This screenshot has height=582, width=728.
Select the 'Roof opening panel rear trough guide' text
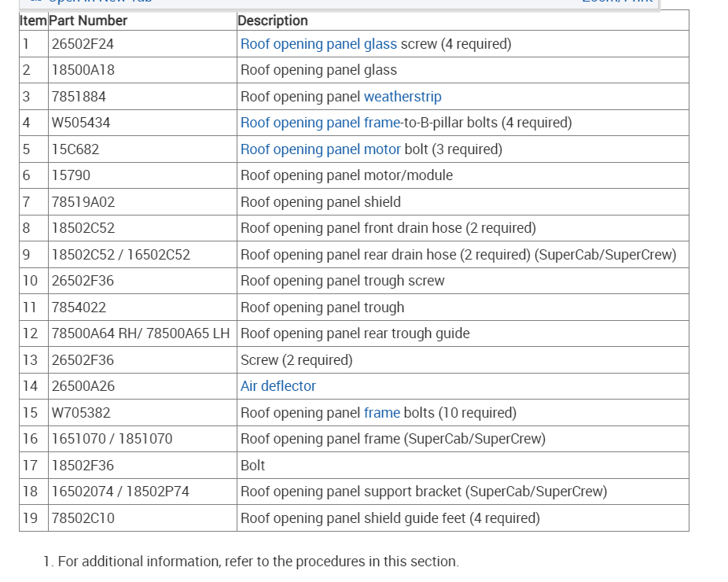[355, 333]
